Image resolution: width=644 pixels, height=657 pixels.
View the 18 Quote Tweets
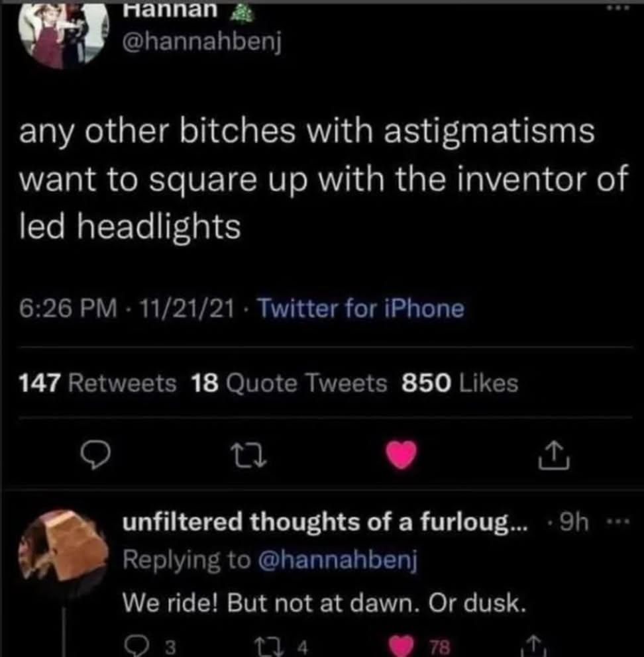(289, 383)
